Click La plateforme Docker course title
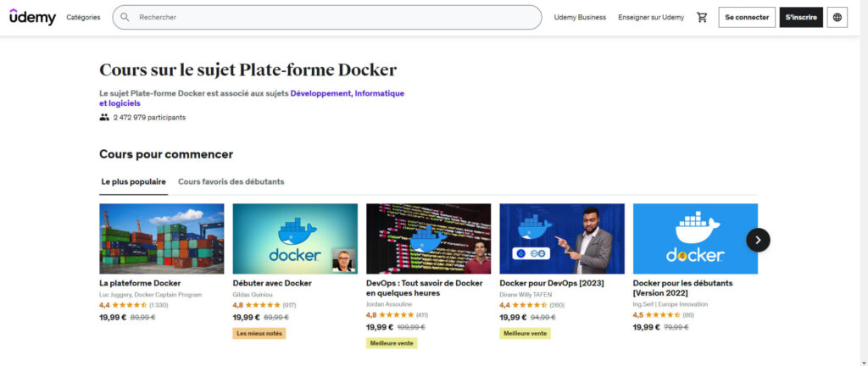This screenshot has height=366, width=868. click(x=140, y=283)
